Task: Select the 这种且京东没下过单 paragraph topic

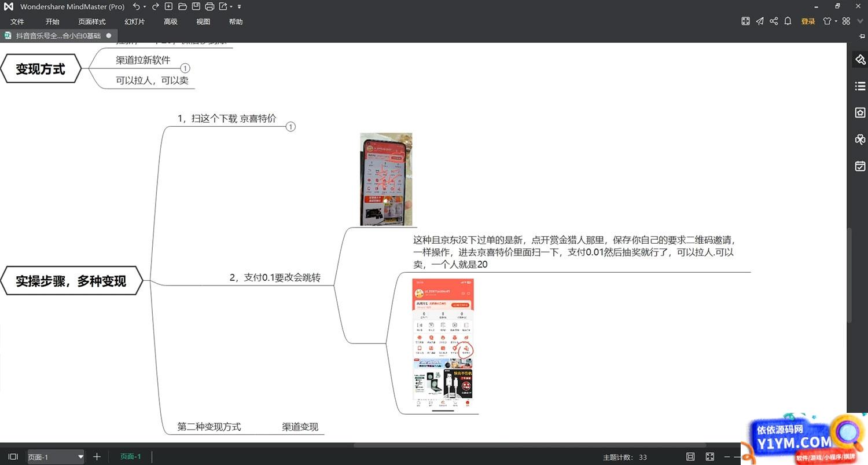Action: pyautogui.click(x=575, y=252)
